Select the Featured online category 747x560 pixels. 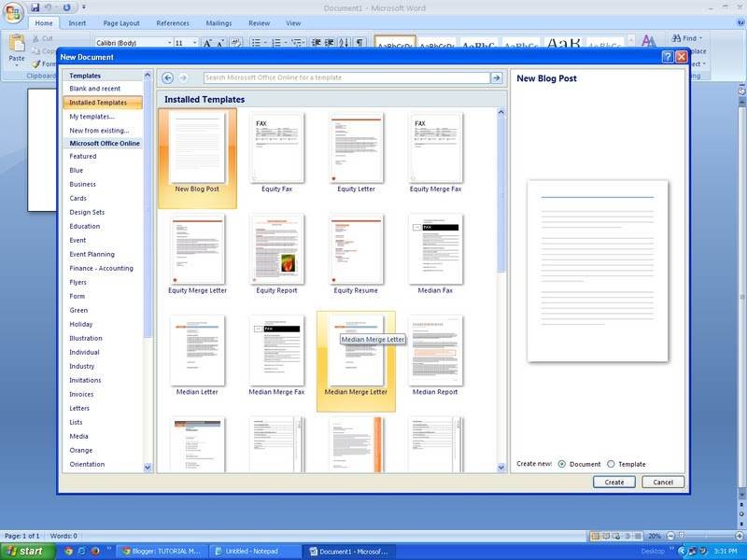(83, 156)
